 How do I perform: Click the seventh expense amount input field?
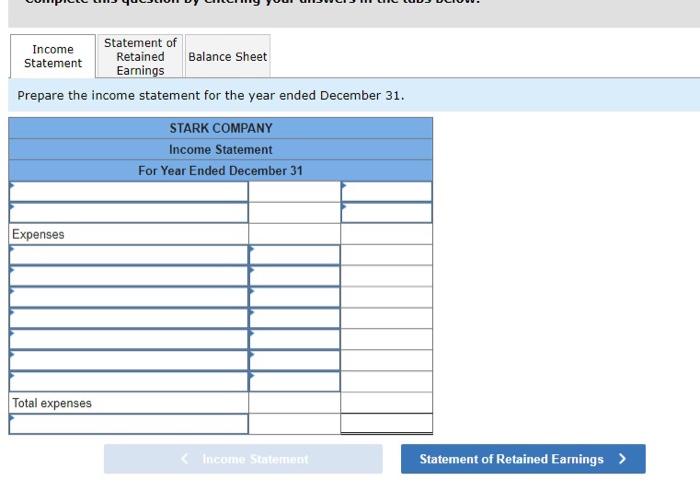295,381
